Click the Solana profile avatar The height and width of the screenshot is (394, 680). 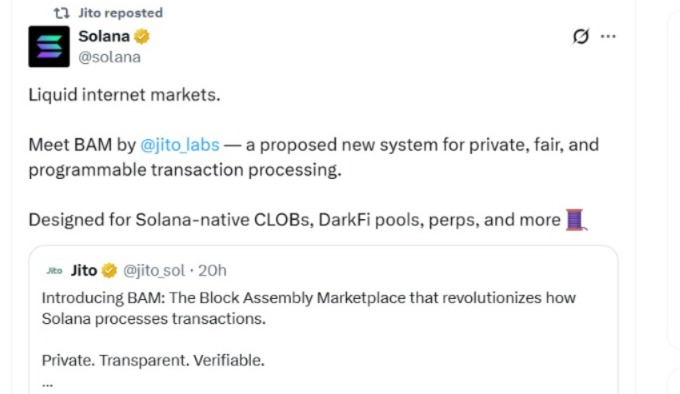coord(49,46)
